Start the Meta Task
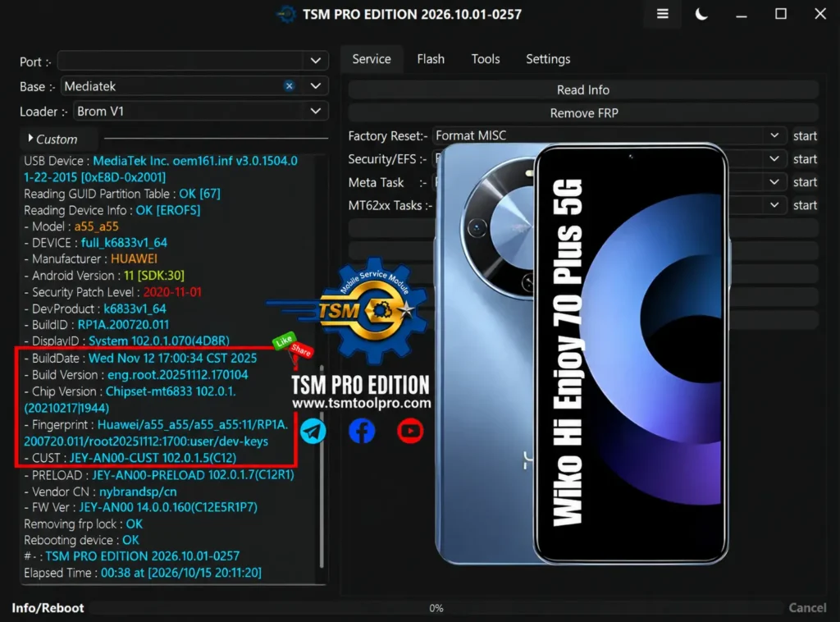840x622 pixels. (x=805, y=181)
